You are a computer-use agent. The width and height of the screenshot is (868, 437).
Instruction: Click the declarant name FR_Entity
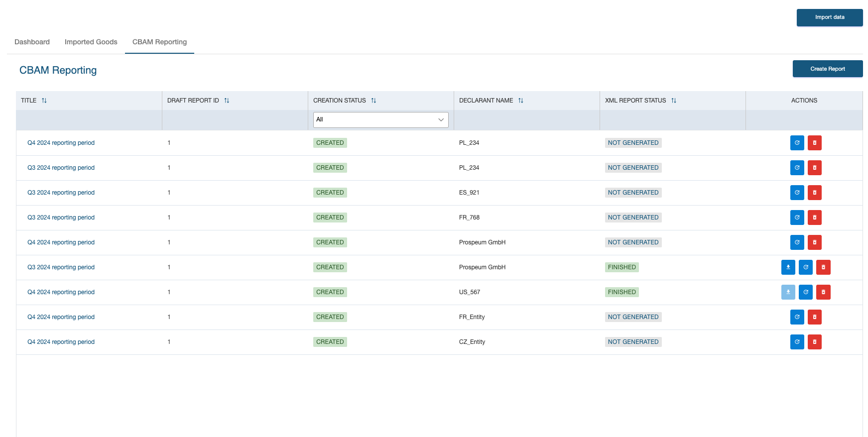472,317
